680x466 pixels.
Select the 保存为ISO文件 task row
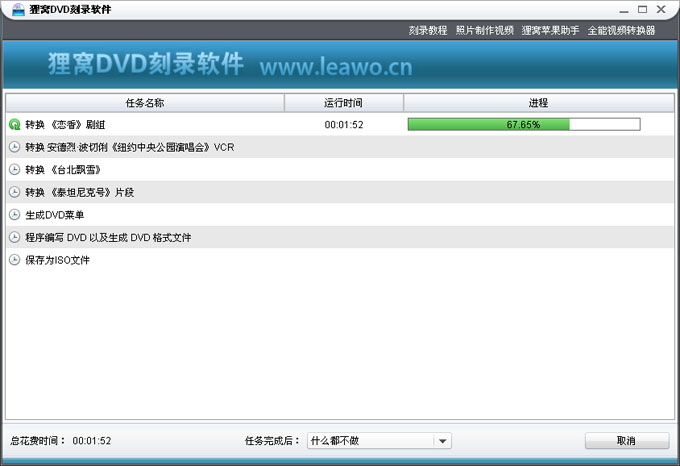click(x=340, y=260)
